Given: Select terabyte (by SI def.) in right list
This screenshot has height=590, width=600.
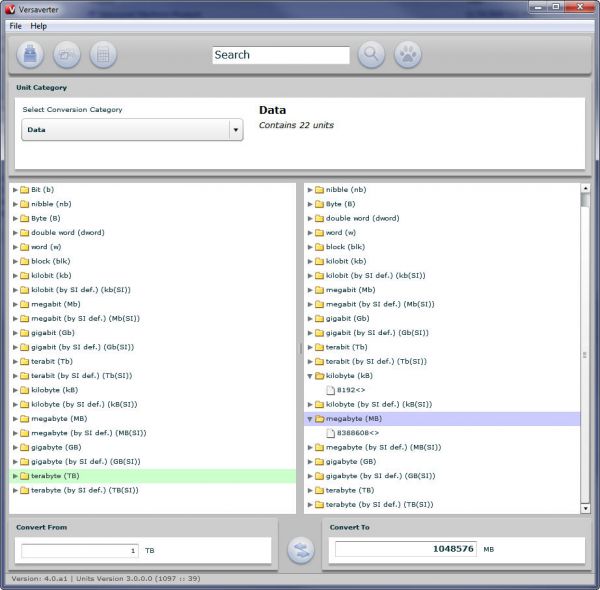Looking at the screenshot, I should [379, 505].
